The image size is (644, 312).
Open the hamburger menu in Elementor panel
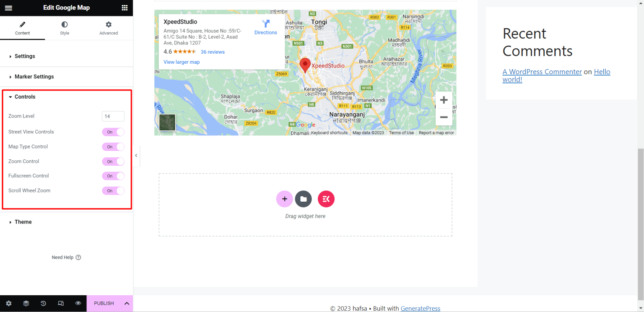click(x=8, y=8)
